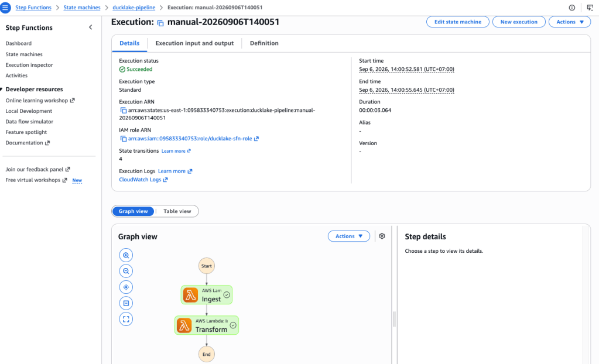Copy the Execution ARN icon
Viewport: 599px width, 364px height.
tap(124, 111)
